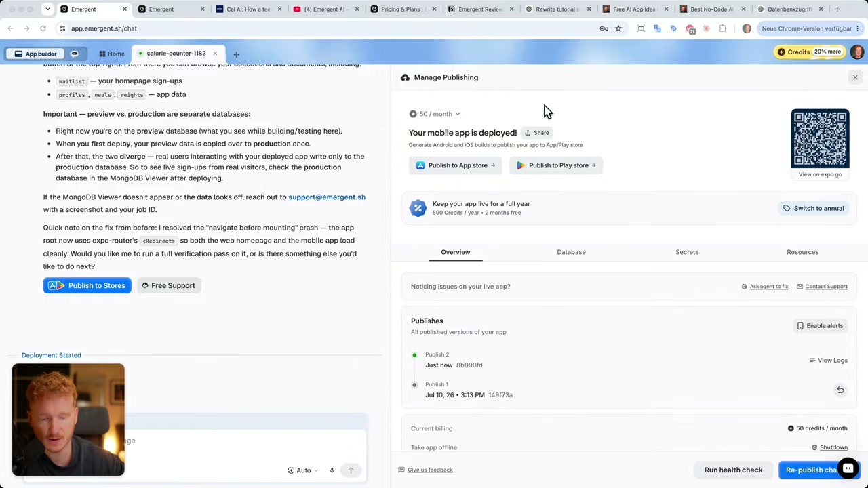The width and height of the screenshot is (868, 488).
Task: Open the Resources tab
Action: pyautogui.click(x=802, y=252)
